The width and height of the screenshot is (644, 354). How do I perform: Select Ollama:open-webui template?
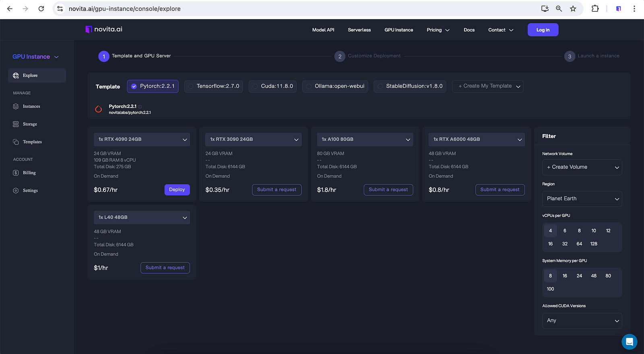coord(335,86)
